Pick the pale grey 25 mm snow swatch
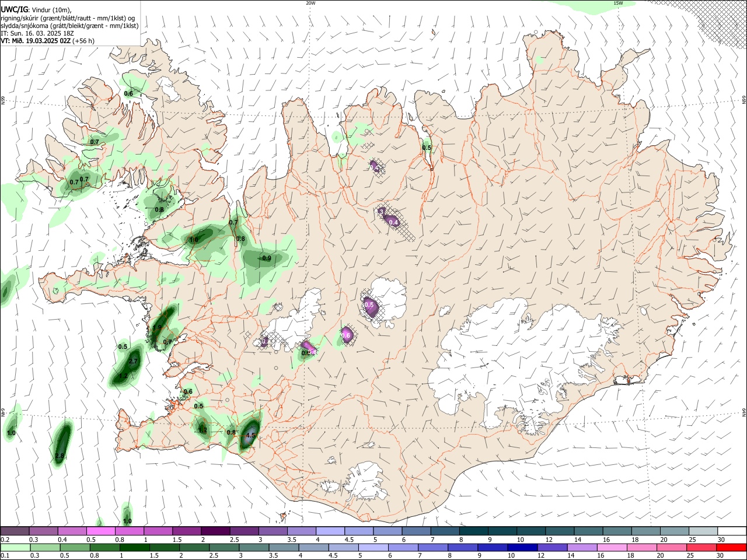 pos(703,531)
